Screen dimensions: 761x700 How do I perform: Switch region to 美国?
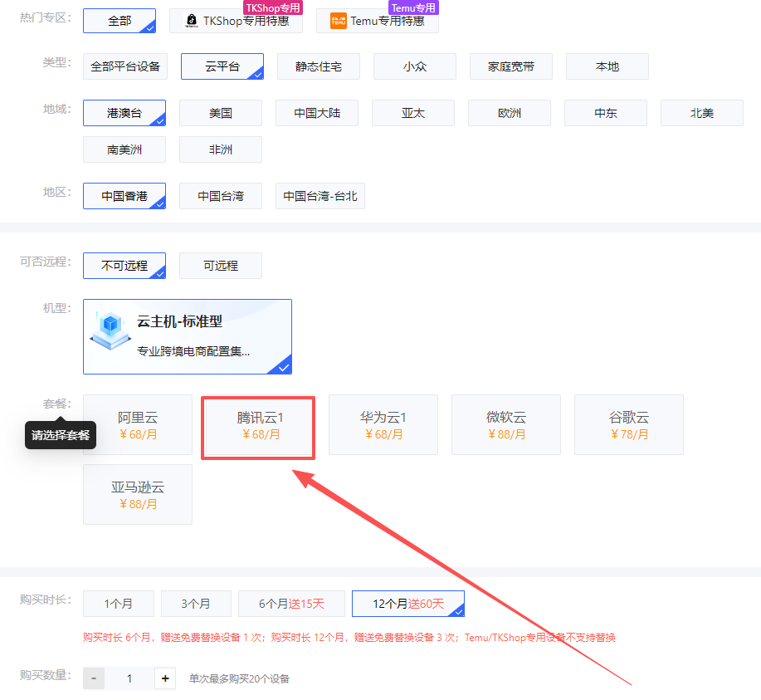(221, 113)
